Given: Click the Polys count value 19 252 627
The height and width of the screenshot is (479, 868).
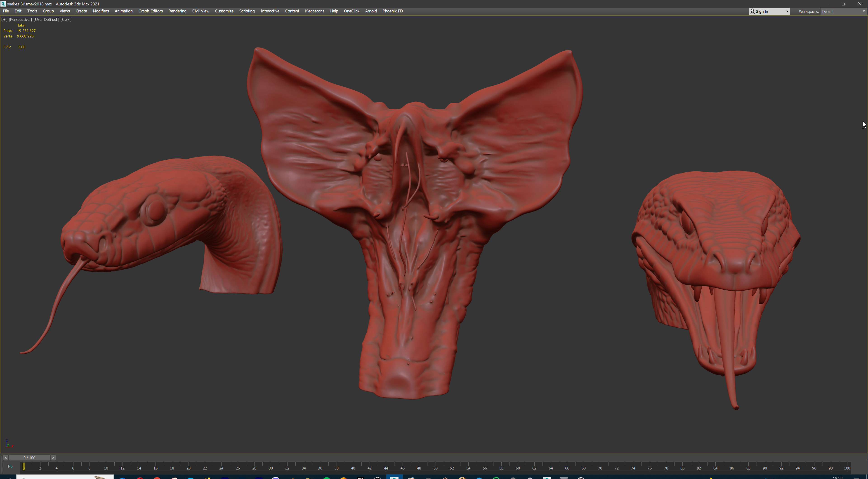Looking at the screenshot, I should pos(26,31).
